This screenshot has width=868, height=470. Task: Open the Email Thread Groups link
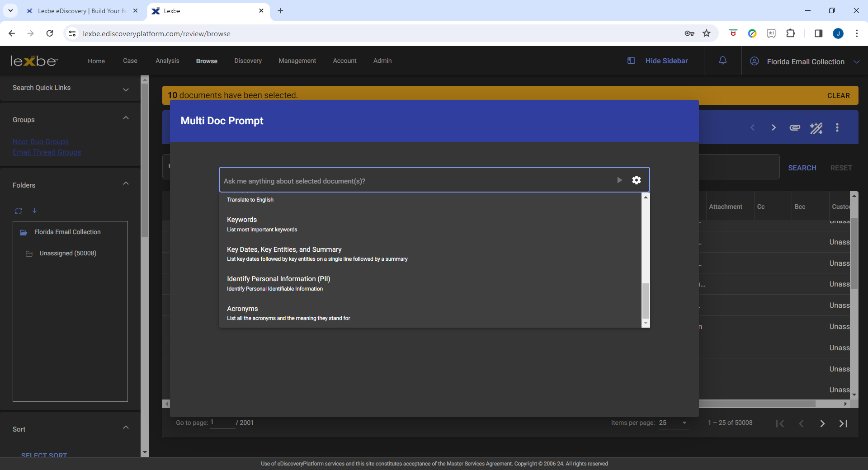(x=47, y=152)
